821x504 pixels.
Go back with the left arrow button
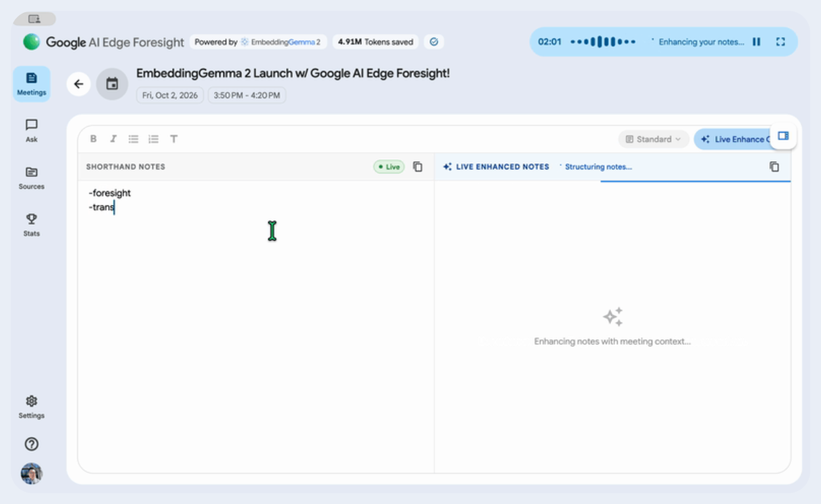(x=79, y=84)
